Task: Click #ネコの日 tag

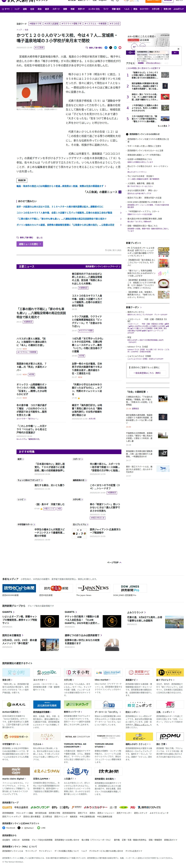Action: click(x=114, y=24)
